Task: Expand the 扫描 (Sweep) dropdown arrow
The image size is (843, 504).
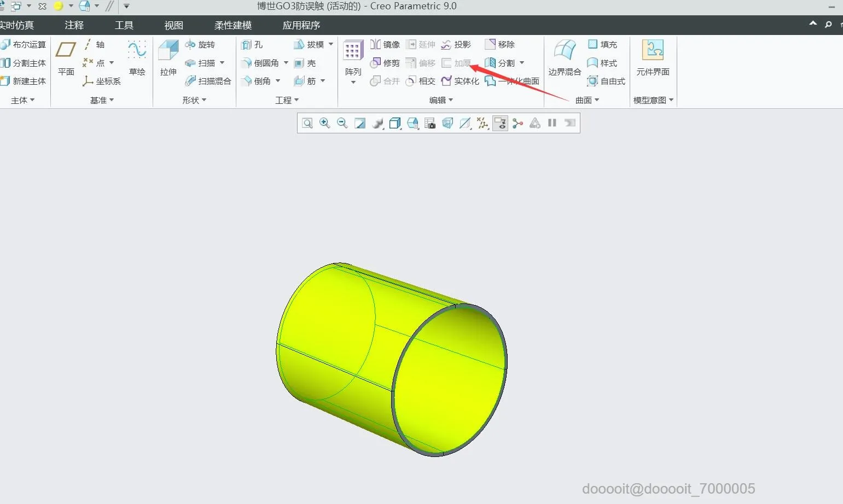Action: pos(222,63)
